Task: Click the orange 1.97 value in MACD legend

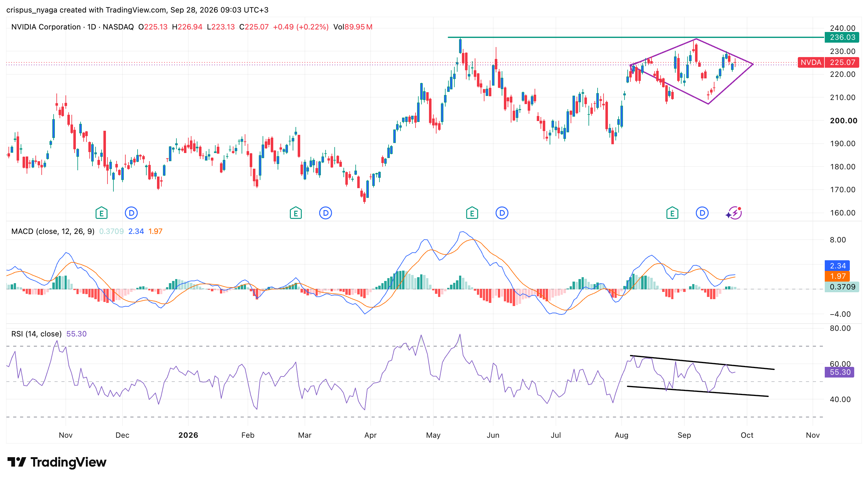Action: [x=155, y=232]
